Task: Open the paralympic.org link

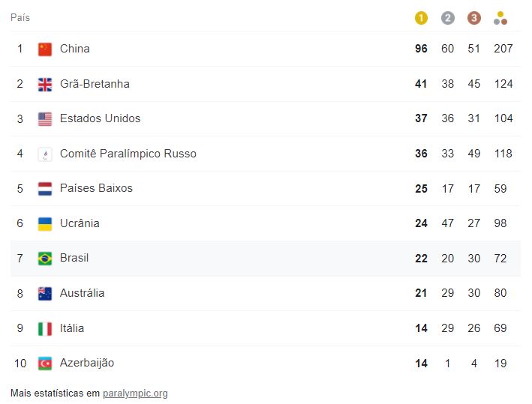Action: pos(135,394)
